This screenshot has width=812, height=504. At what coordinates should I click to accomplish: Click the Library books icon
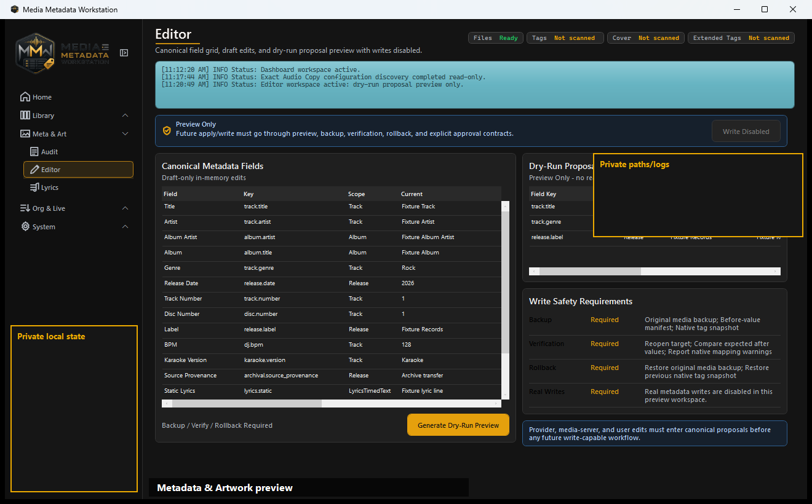(x=25, y=116)
